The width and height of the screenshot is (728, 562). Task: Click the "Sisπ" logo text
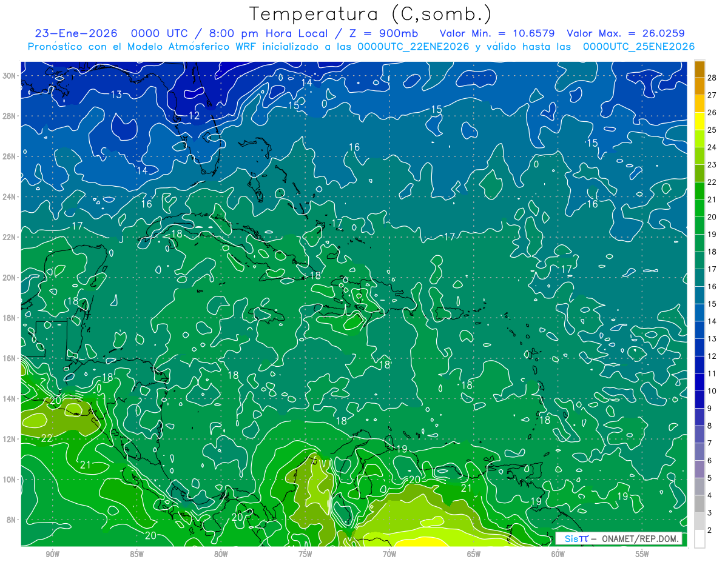pos(576,539)
